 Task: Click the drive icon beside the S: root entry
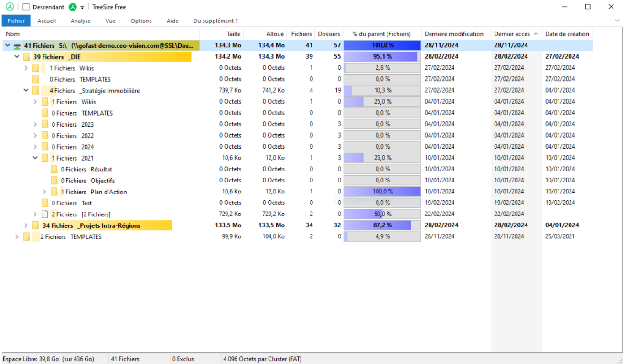click(16, 45)
